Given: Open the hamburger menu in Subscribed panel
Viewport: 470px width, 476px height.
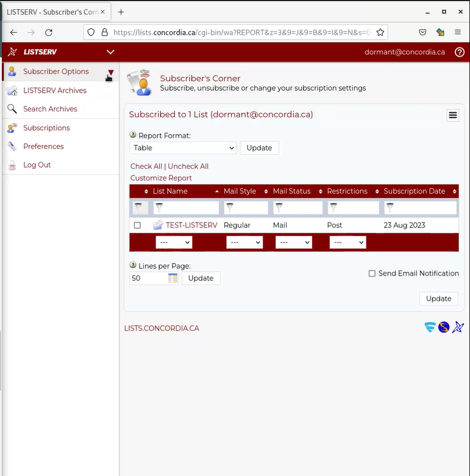Looking at the screenshot, I should [x=453, y=115].
